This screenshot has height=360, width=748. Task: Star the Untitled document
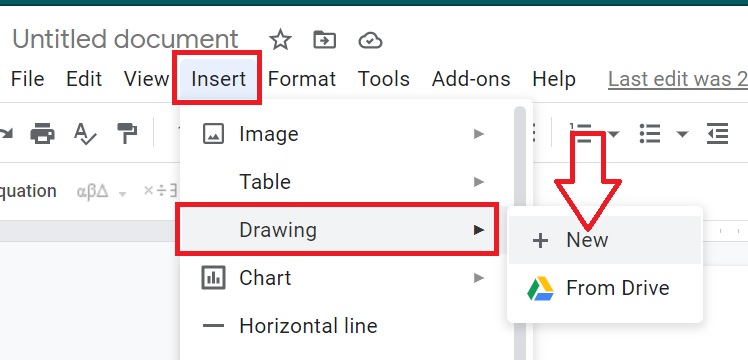coord(280,40)
